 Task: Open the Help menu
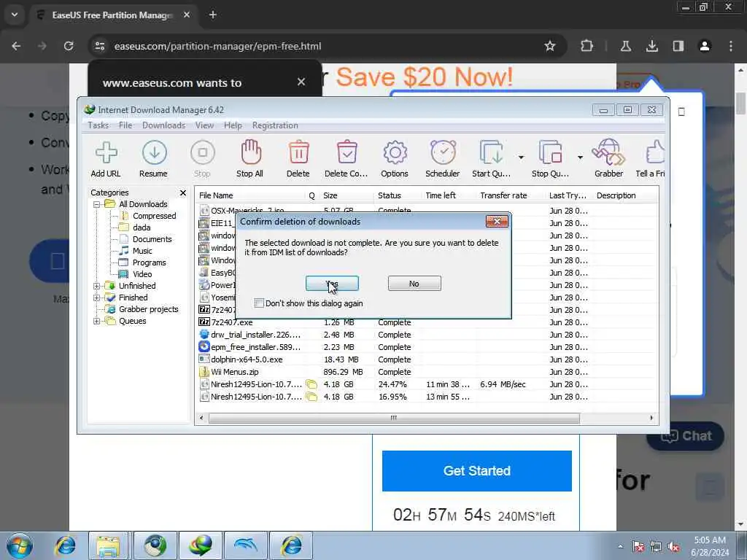point(233,125)
